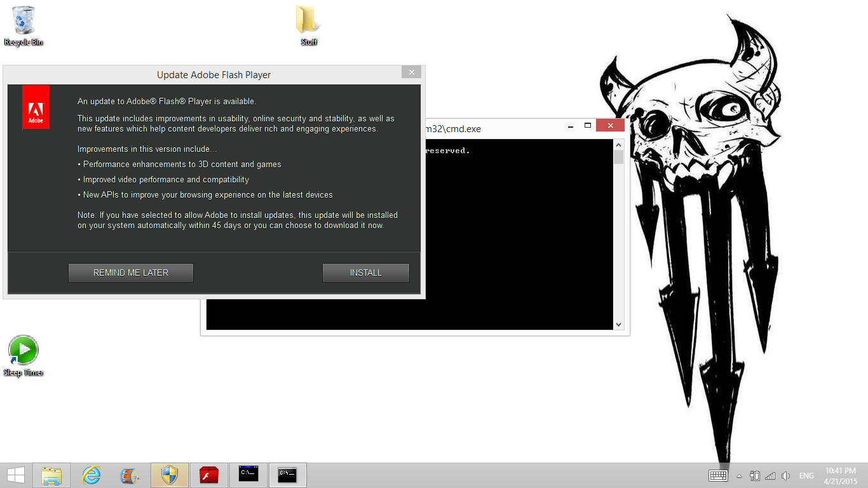Click the "reserved." text in the cmd.exe console

click(447, 151)
